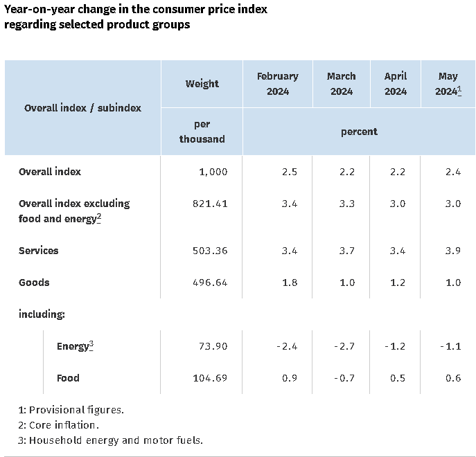Select the Food row label
The height and width of the screenshot is (457, 476).
[x=68, y=378]
